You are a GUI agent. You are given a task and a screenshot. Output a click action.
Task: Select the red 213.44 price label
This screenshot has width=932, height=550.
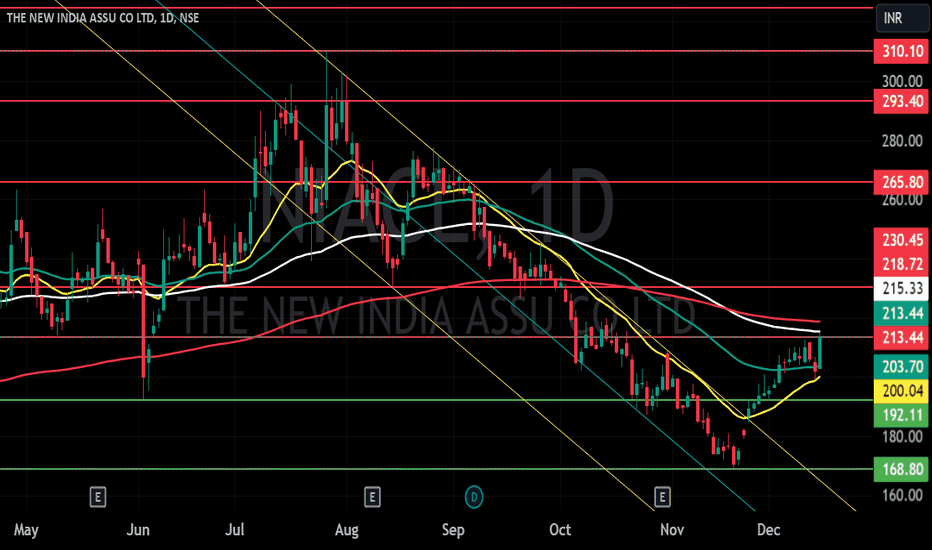coord(901,338)
